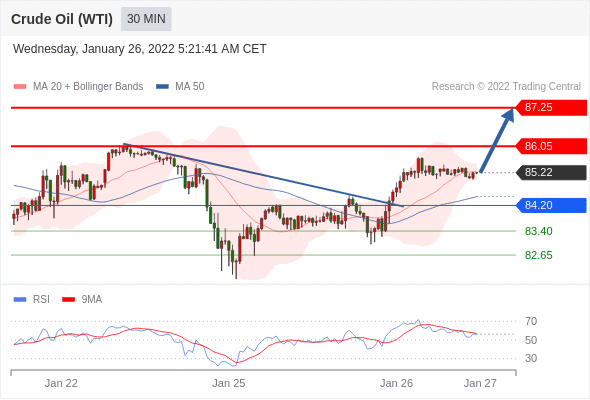Click the Jan 25 date axis label
The width and height of the screenshot is (590, 400).
pos(228,383)
